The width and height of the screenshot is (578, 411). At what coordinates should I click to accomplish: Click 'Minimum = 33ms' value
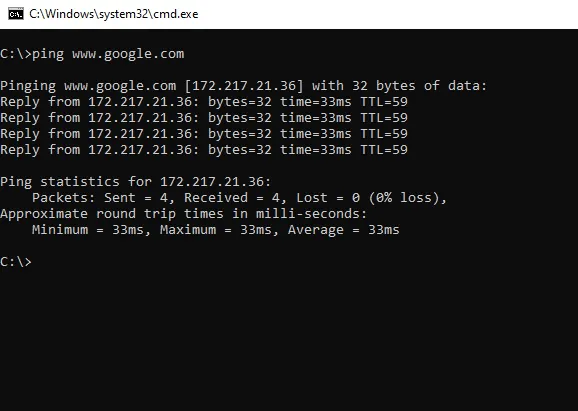[x=88, y=230]
